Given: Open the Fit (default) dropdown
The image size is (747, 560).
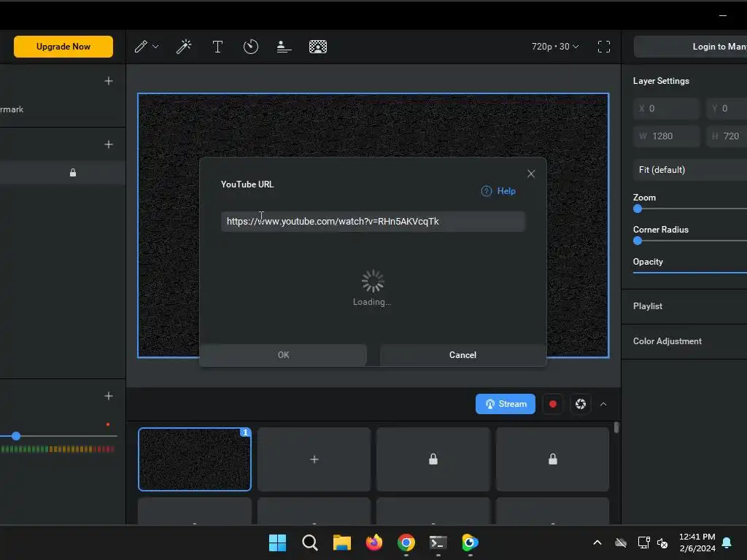Looking at the screenshot, I should point(690,170).
